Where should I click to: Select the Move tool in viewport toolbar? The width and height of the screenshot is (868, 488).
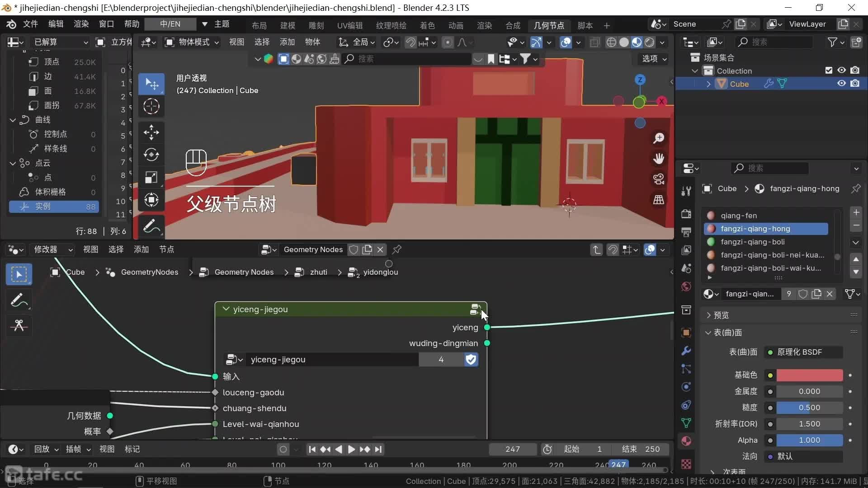point(151,132)
